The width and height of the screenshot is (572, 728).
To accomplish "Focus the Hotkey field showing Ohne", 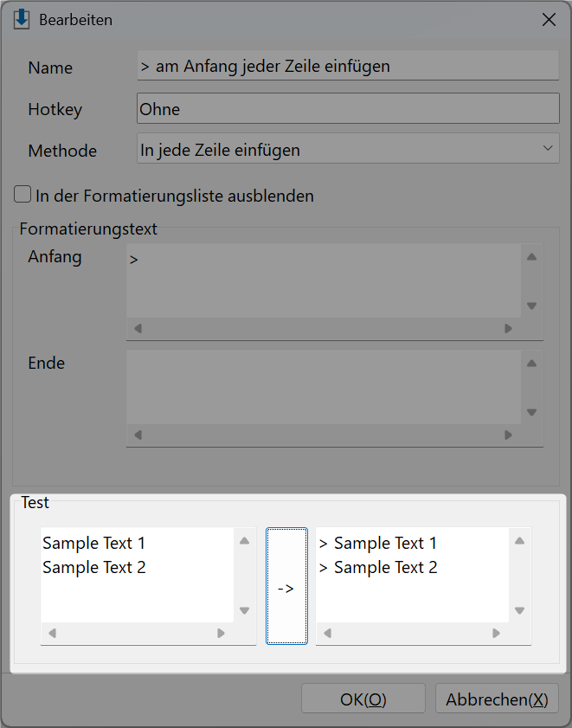I will [x=348, y=108].
